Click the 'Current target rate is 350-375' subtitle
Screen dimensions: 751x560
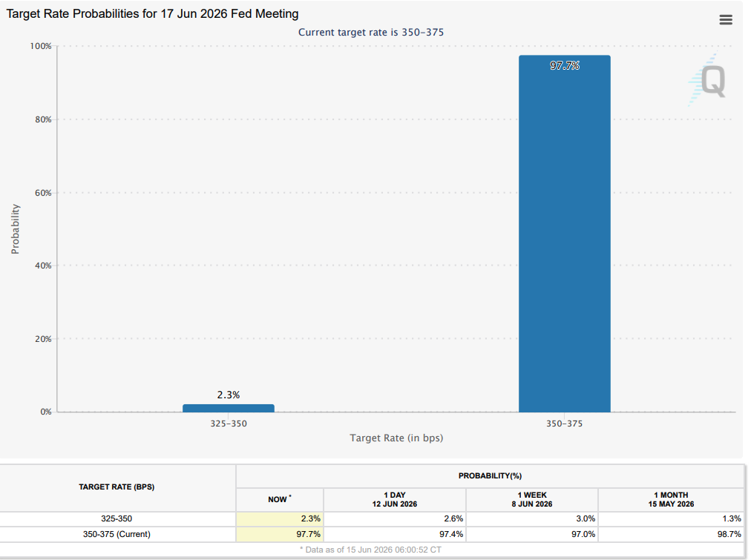(x=371, y=33)
